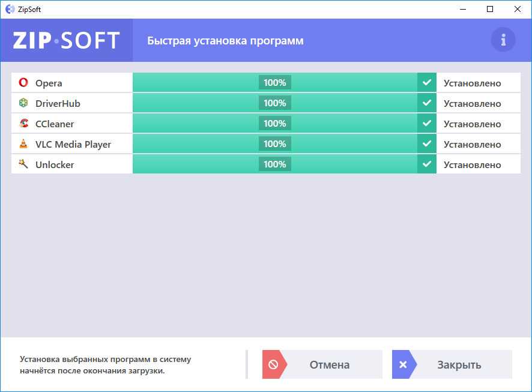This screenshot has width=532, height=392.
Task: Select the CCleaner program name
Action: [55, 124]
